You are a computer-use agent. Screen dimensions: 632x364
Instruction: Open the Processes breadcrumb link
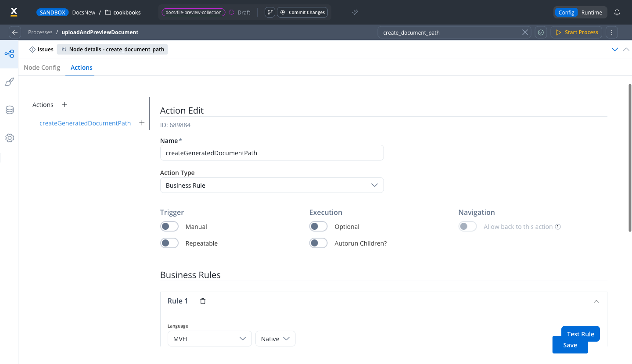coord(40,32)
